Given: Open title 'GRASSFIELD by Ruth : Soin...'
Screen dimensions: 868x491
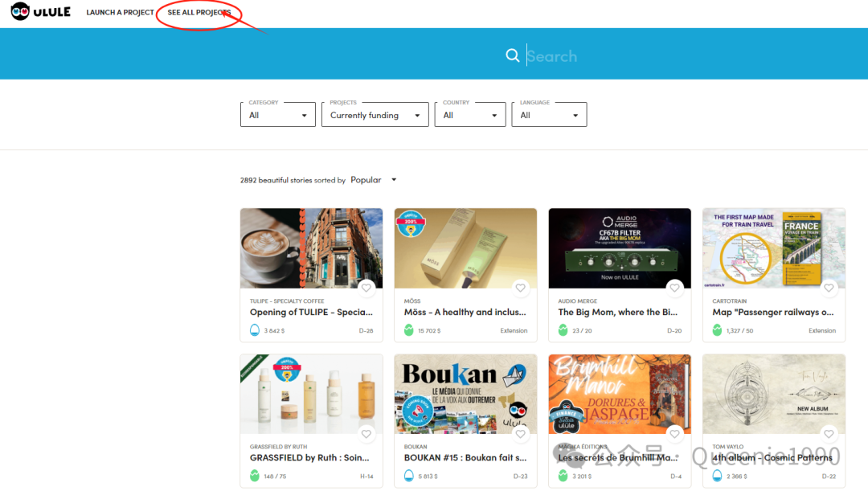Looking at the screenshot, I should (x=309, y=458).
